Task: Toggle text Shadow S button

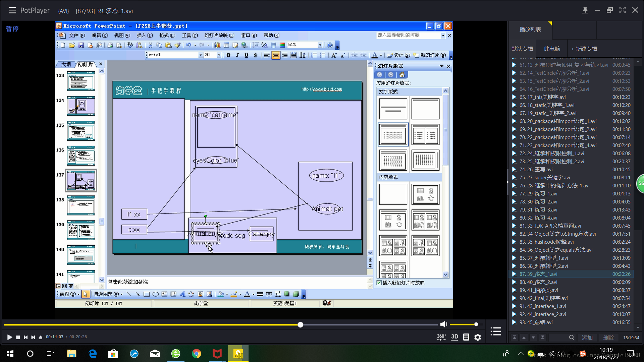Action: (x=255, y=55)
